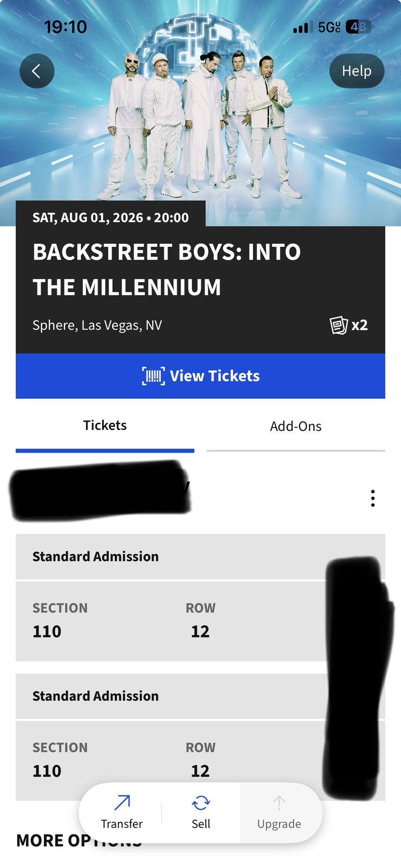
Task: Tap the cellular signal bars icon
Action: 301,28
